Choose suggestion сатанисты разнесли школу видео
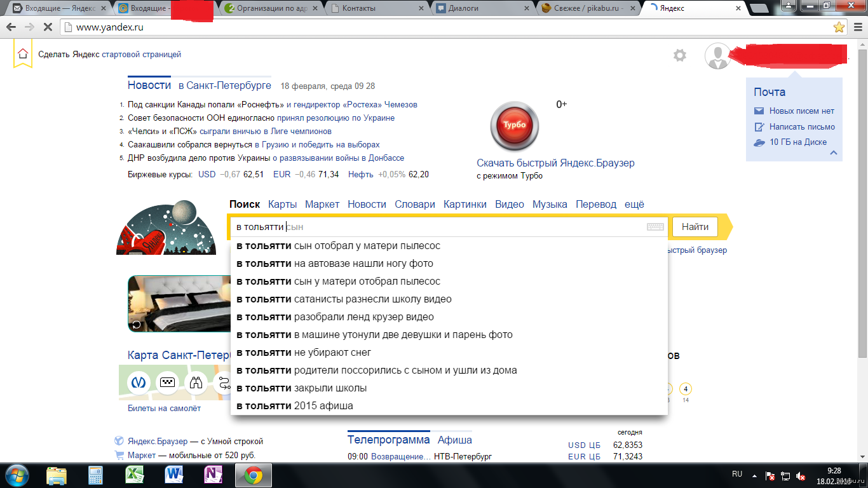Screen dimensions: 868x488 (x=449, y=299)
